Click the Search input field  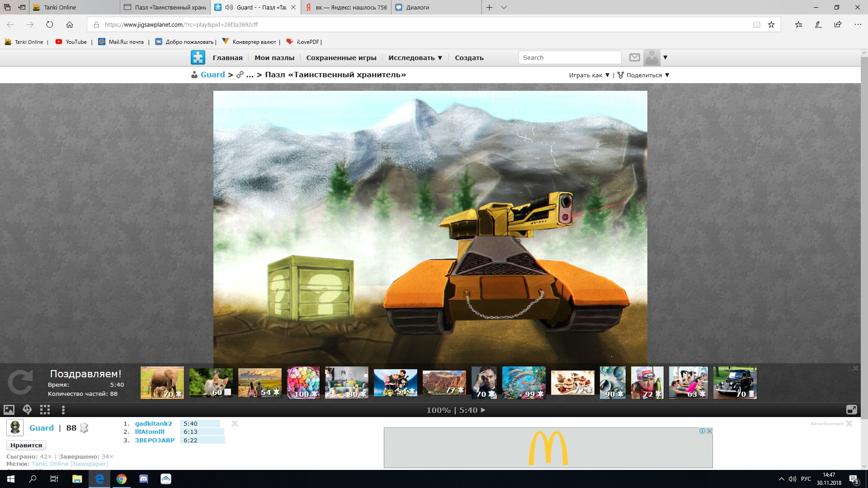570,57
